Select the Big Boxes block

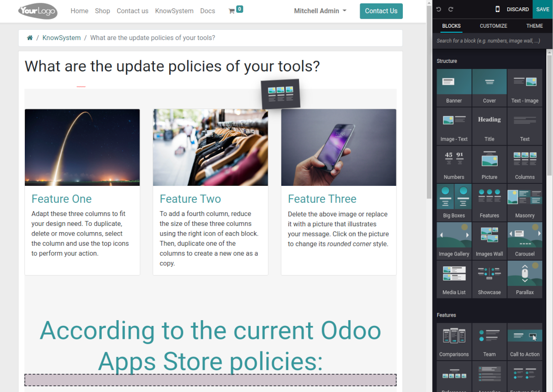[454, 202]
